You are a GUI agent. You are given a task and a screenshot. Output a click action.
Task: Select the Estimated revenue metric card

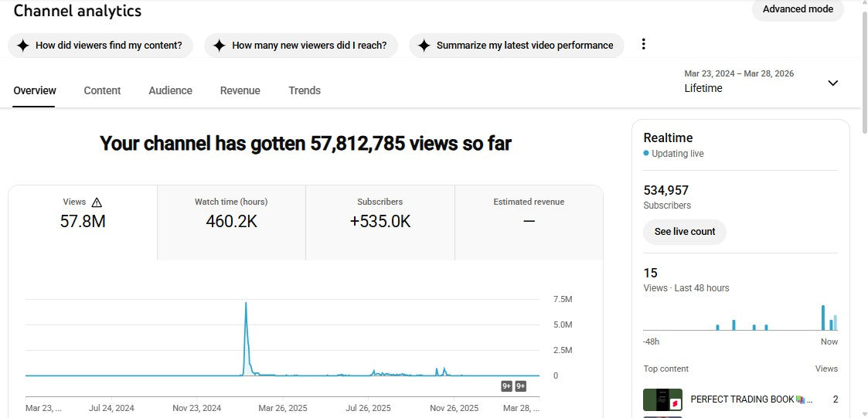point(529,222)
